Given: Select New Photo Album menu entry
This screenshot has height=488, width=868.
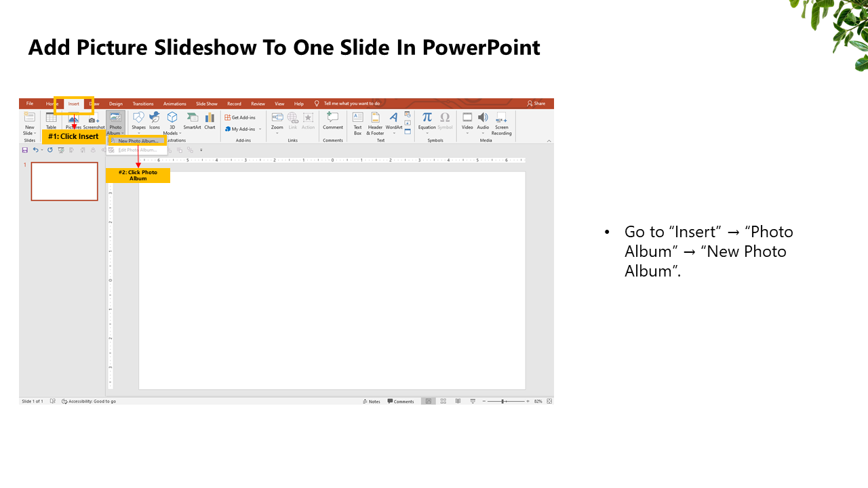Looking at the screenshot, I should pos(137,141).
